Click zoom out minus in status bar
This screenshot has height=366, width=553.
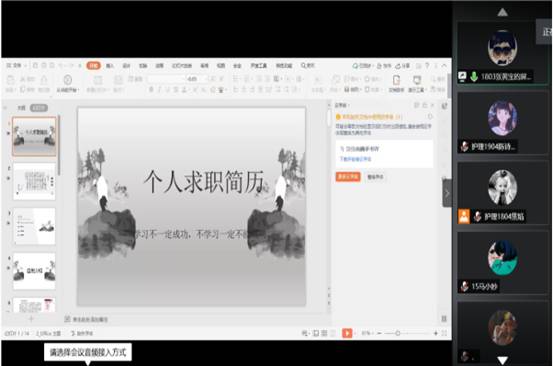[x=379, y=333]
